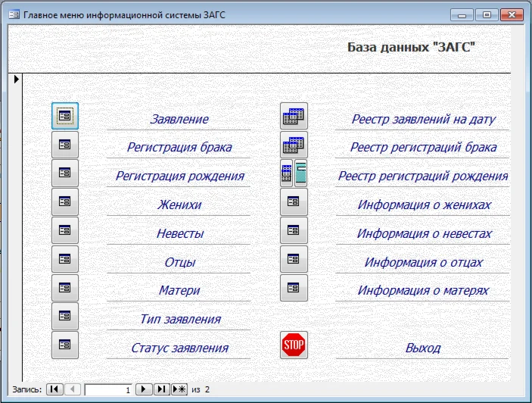532x403 pixels.
Task: Click the form icon in the title bar
Action: pyautogui.click(x=14, y=14)
